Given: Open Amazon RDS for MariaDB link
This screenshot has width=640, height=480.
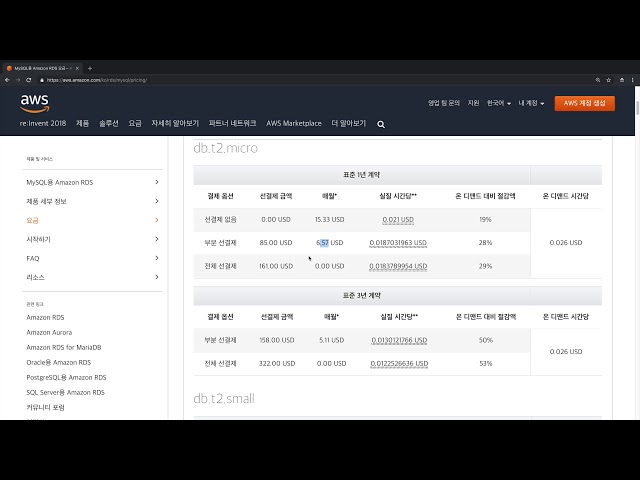Looking at the screenshot, I should pos(64,347).
